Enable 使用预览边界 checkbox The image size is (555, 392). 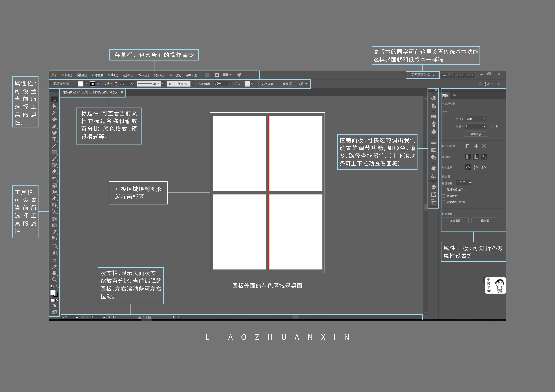pyautogui.click(x=444, y=189)
